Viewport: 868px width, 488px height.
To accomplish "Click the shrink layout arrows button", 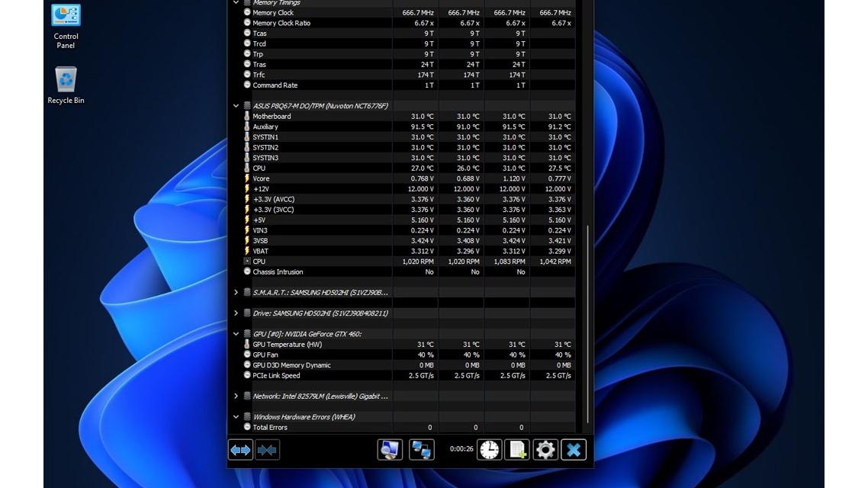I will (267, 450).
